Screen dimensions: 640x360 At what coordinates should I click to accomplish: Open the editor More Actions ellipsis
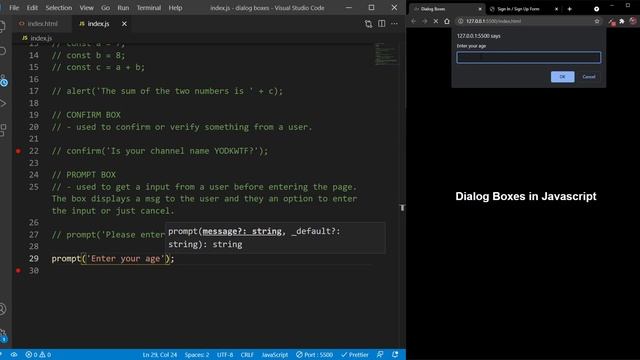click(x=394, y=24)
